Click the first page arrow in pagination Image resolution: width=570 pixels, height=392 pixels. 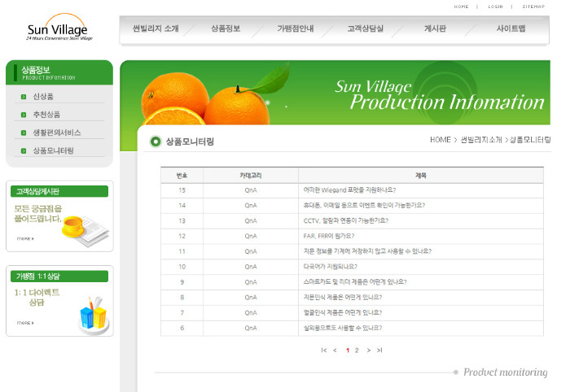[324, 351]
